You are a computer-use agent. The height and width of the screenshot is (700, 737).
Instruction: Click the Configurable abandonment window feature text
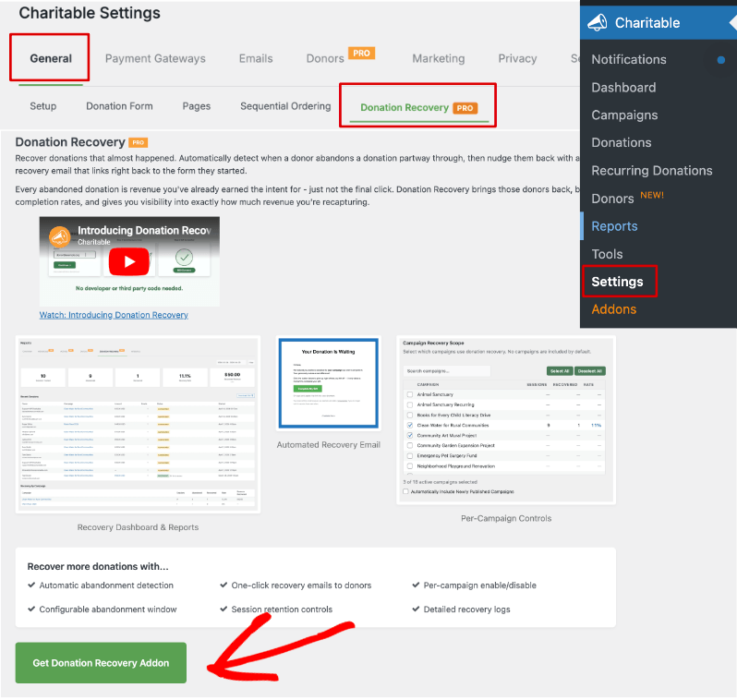click(x=108, y=609)
